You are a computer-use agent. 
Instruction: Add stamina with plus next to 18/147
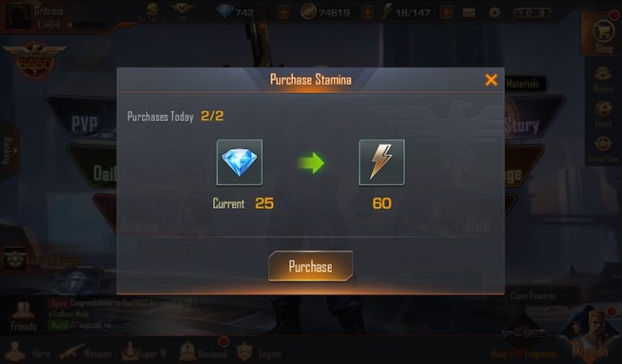pyautogui.click(x=446, y=13)
